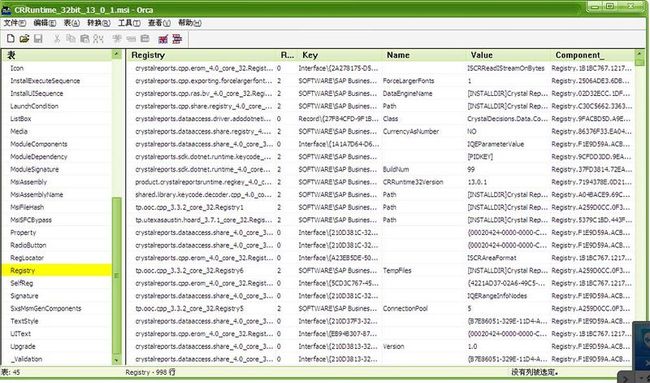Select the RegLocator table
Viewport: 650px width, 383px height.
(27, 258)
